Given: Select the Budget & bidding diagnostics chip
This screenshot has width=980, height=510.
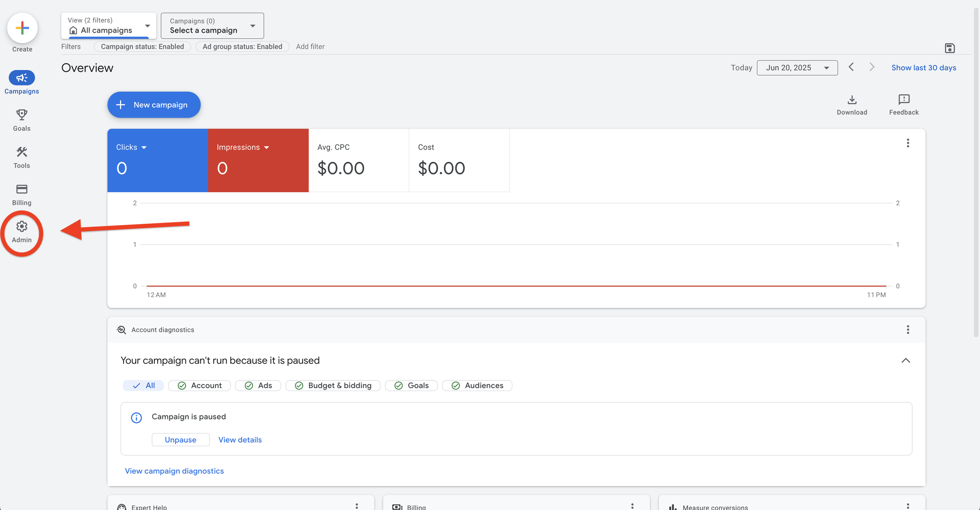Looking at the screenshot, I should pyautogui.click(x=332, y=385).
